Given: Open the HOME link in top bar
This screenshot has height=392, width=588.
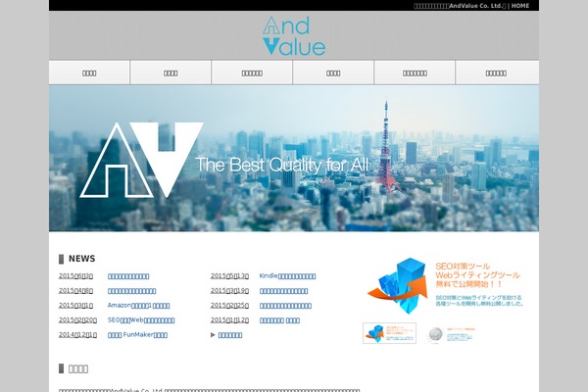Looking at the screenshot, I should coord(520,6).
